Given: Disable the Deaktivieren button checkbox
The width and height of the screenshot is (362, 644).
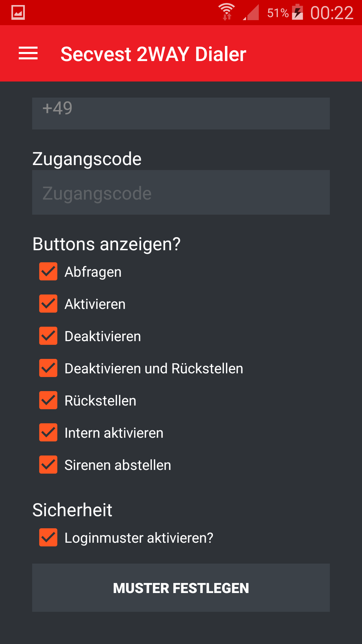Looking at the screenshot, I should point(48,336).
